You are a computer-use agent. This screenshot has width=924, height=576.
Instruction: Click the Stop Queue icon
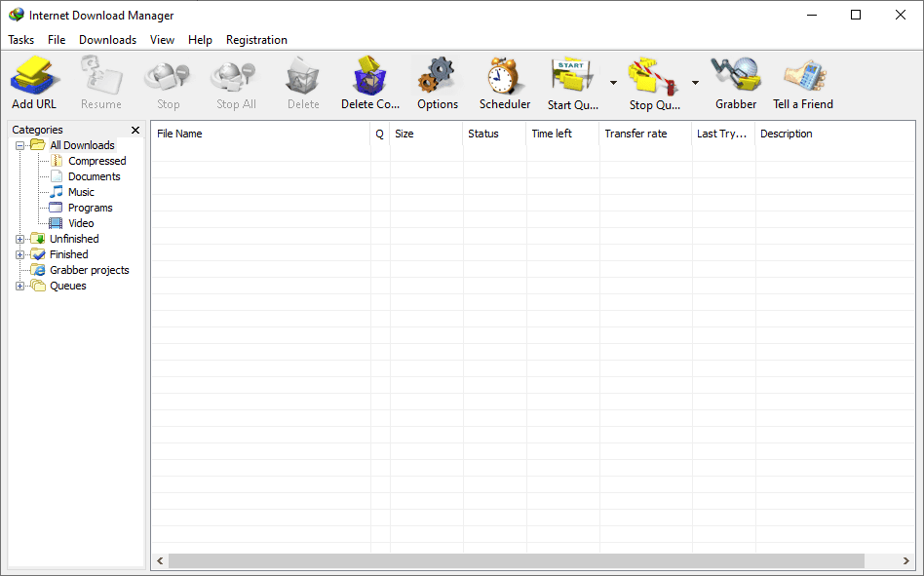click(x=653, y=77)
